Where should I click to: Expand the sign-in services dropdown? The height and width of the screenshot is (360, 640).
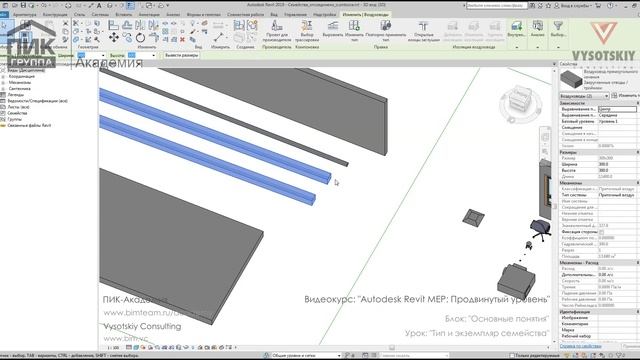click(x=590, y=5)
